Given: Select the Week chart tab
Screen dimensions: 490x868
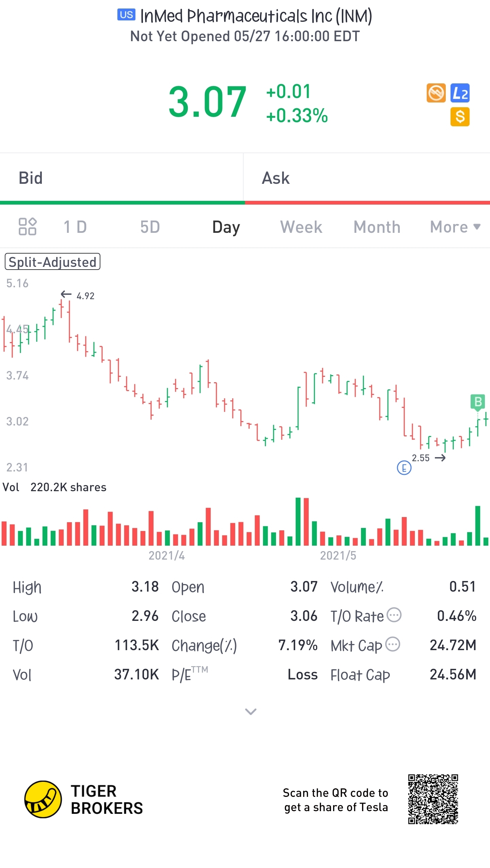Looking at the screenshot, I should pyautogui.click(x=301, y=227).
